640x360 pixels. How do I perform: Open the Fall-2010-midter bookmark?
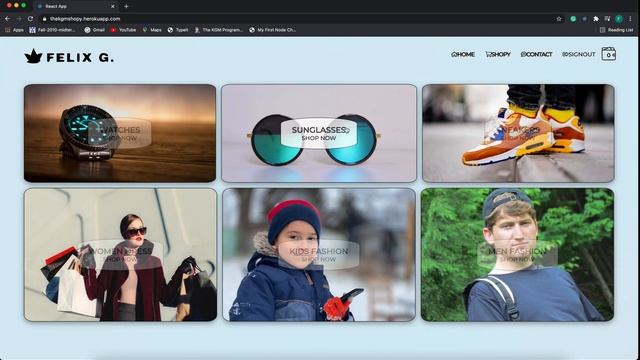coord(52,30)
